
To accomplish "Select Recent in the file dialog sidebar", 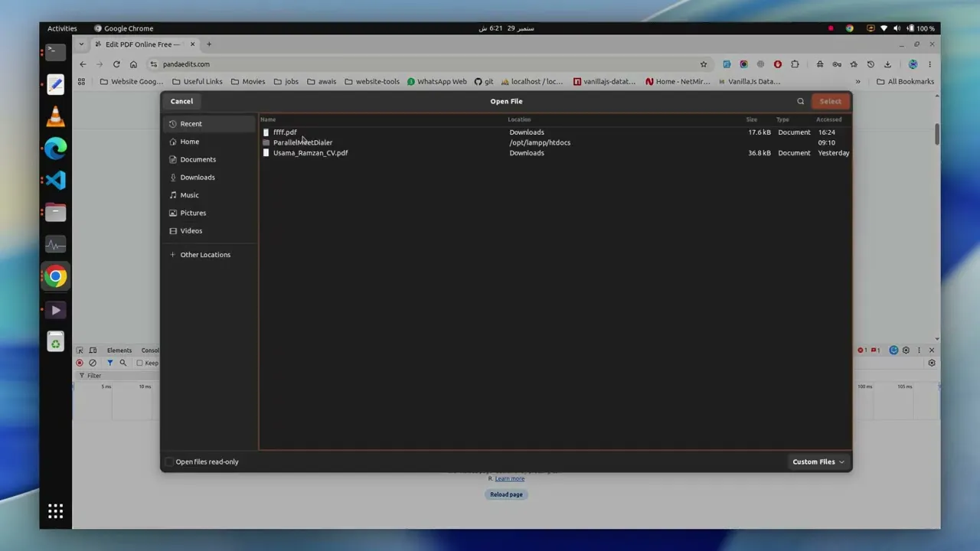I will (209, 124).
